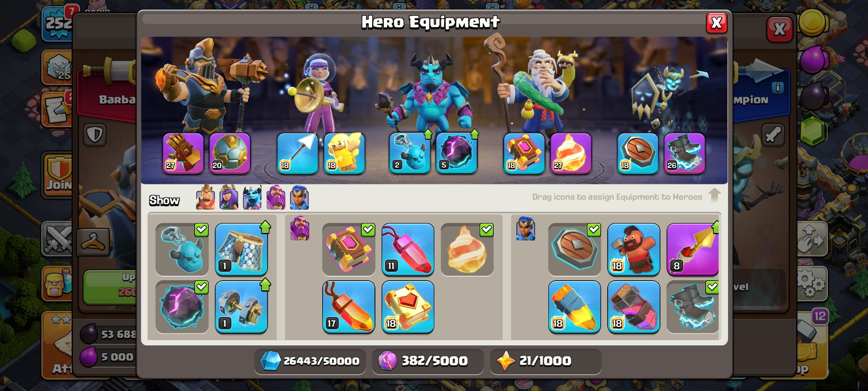Show Royal Champion equipment via filter portrait

299,198
